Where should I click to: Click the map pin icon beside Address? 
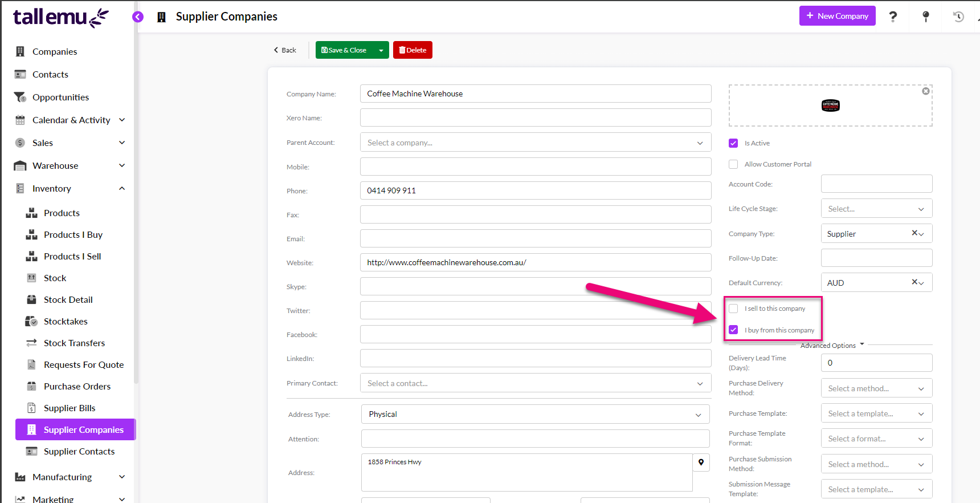(701, 463)
